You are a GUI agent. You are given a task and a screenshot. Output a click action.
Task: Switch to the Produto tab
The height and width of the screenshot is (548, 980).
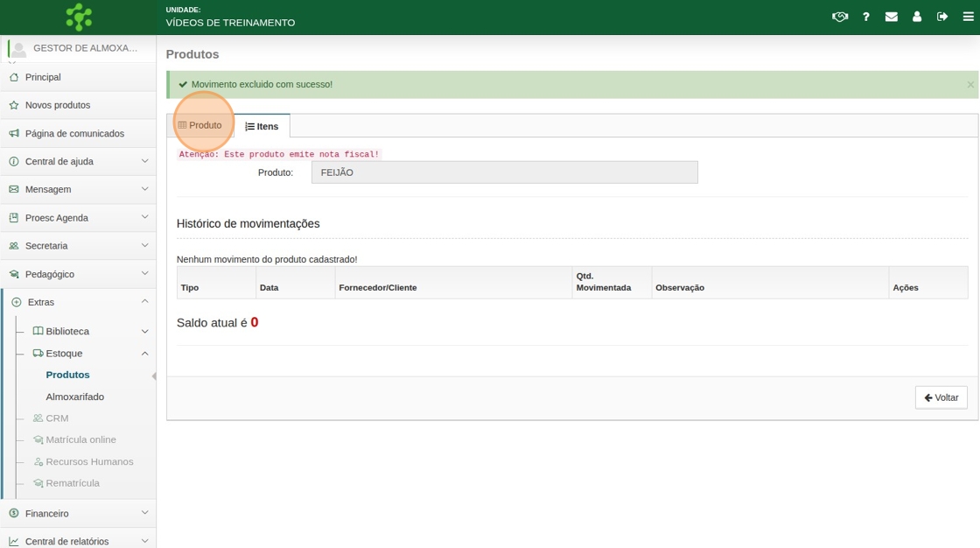200,125
